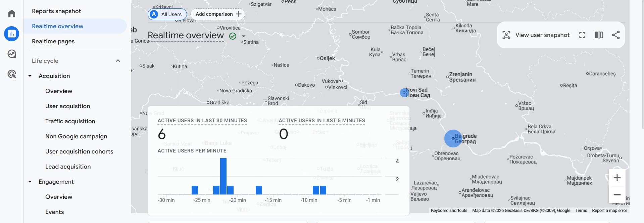Click the share report icon
The image size is (644, 223).
(616, 35)
